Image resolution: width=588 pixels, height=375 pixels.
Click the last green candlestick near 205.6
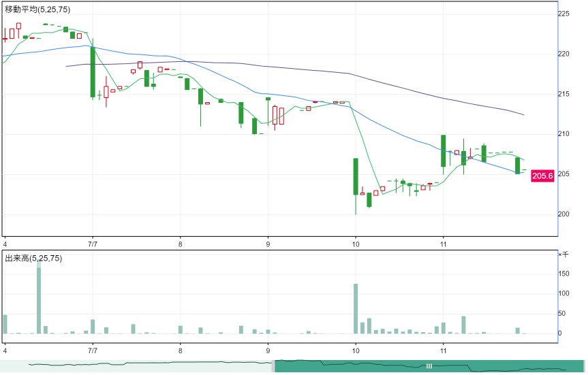[518, 165]
